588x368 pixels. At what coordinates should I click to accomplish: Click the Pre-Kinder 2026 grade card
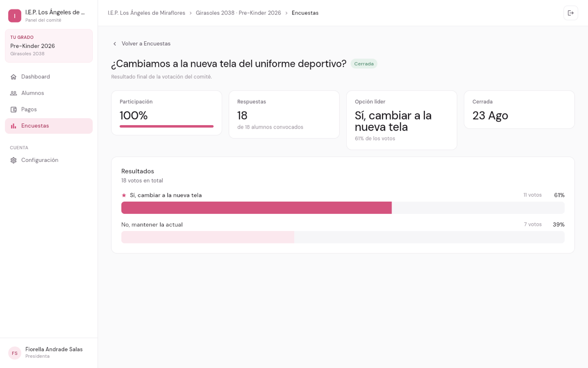pyautogui.click(x=49, y=46)
